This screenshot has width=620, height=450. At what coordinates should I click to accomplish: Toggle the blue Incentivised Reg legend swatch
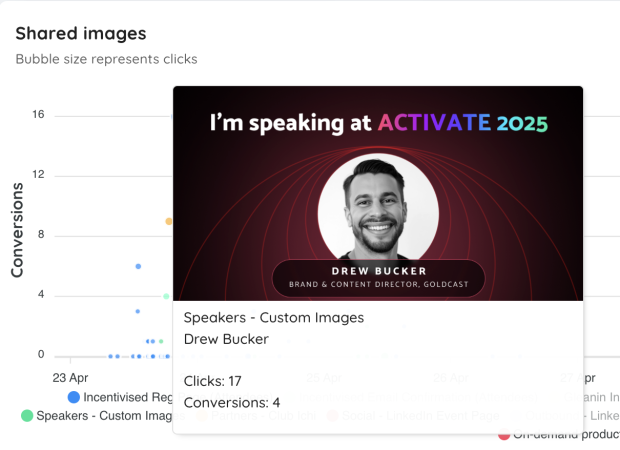pyautogui.click(x=74, y=397)
